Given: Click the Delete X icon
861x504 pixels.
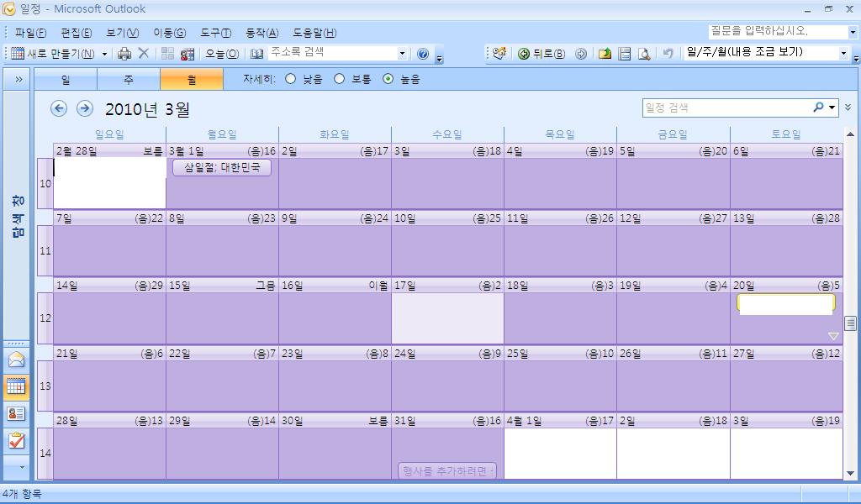Looking at the screenshot, I should [143, 53].
